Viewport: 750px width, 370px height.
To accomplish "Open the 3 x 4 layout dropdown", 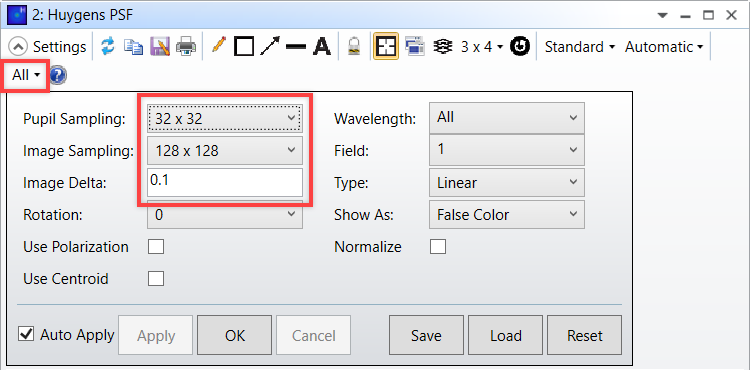I will (x=482, y=47).
